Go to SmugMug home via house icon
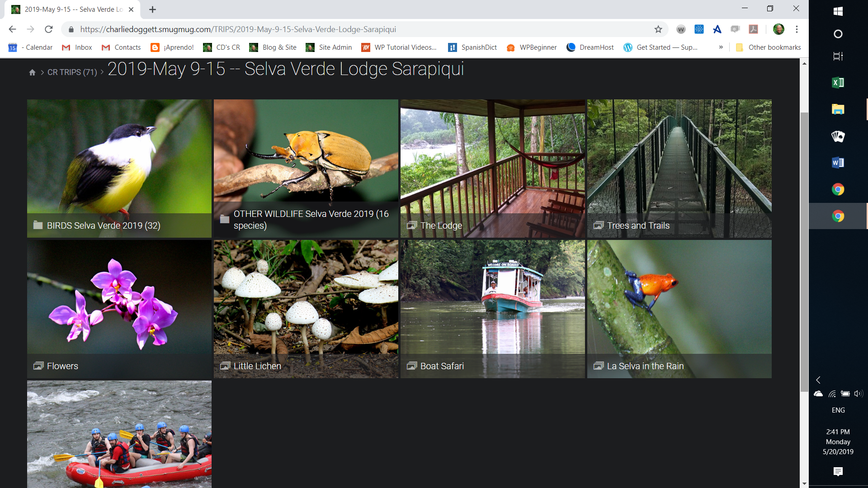 coord(32,72)
